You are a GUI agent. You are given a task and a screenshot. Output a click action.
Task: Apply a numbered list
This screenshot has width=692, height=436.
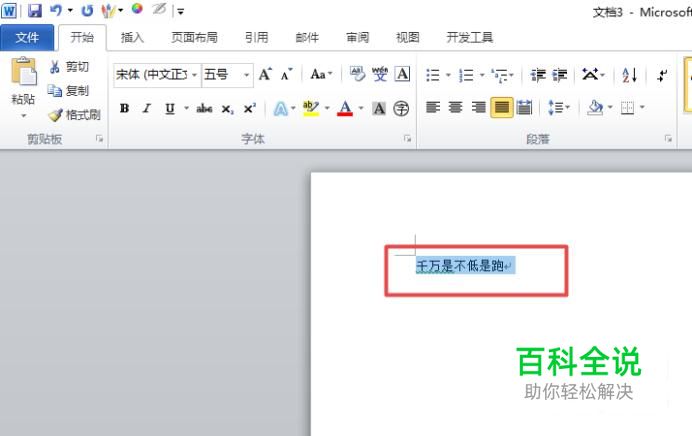point(466,75)
